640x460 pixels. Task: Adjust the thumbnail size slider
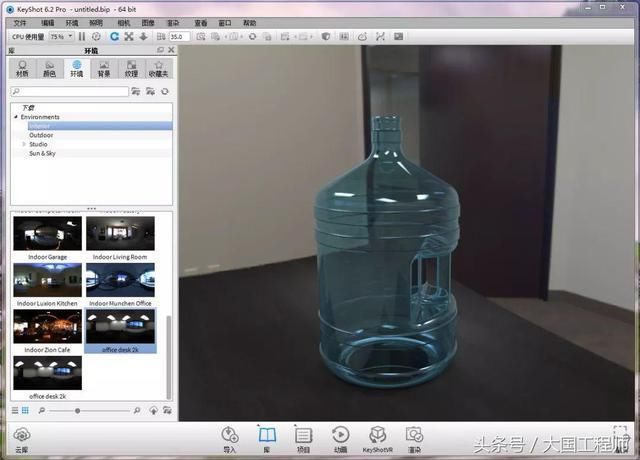coord(78,411)
